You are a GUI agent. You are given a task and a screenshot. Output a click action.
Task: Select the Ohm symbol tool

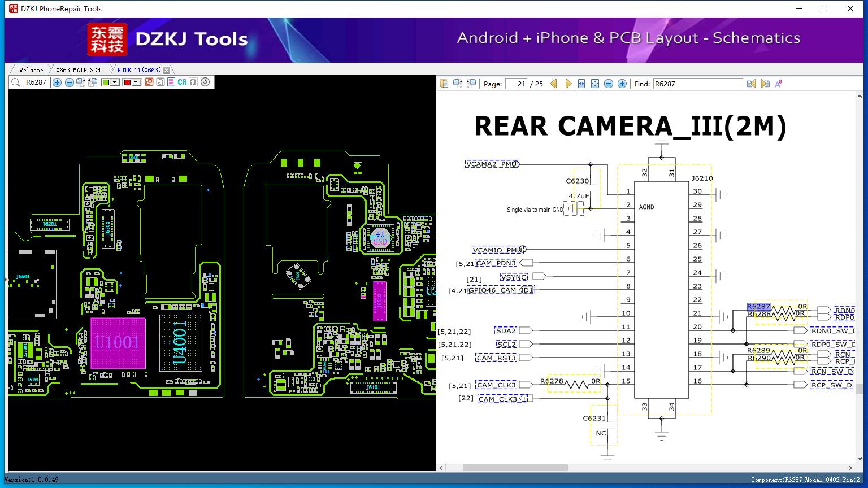193,82
